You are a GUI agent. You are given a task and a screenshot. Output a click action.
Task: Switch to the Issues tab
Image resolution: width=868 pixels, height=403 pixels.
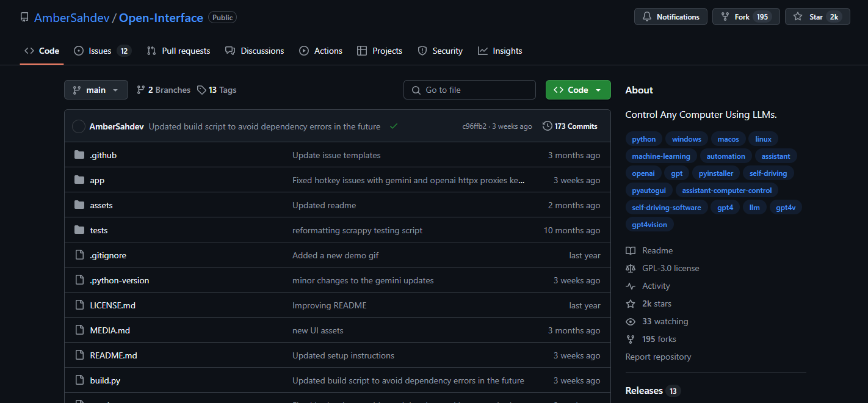click(102, 51)
